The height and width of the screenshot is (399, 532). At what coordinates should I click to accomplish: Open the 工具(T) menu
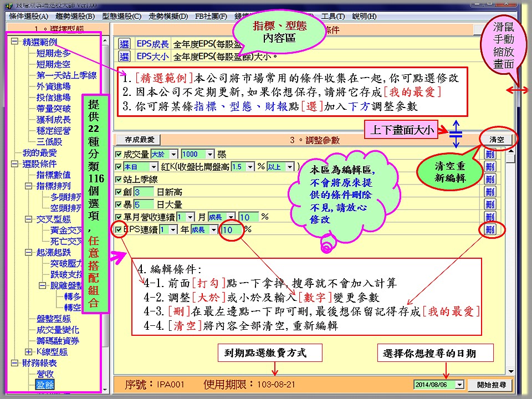[x=332, y=16]
